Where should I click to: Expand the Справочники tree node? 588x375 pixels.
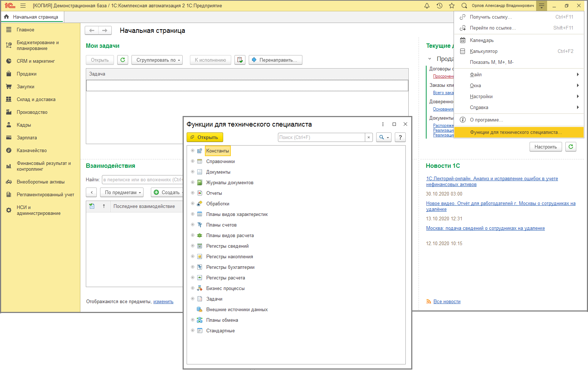pyautogui.click(x=192, y=161)
